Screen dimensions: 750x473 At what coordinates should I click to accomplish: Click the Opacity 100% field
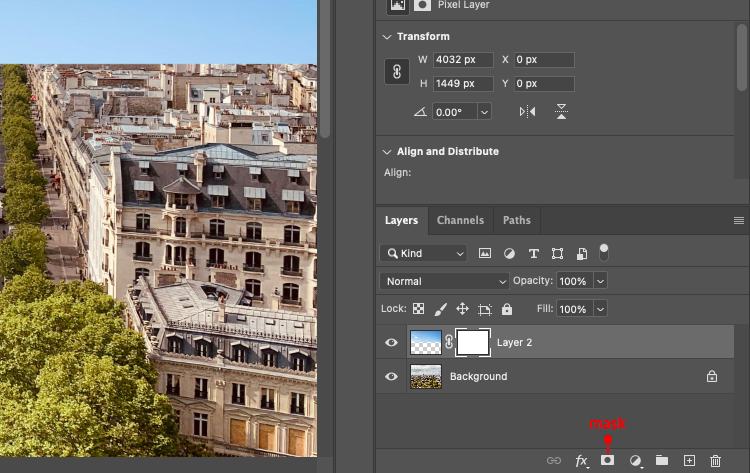click(574, 281)
